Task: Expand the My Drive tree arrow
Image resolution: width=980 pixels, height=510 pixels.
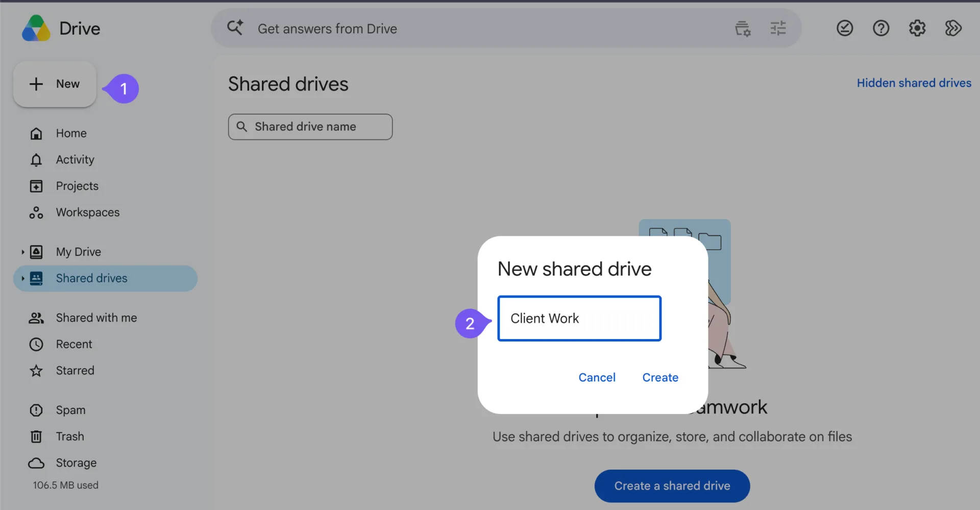Action: tap(22, 252)
